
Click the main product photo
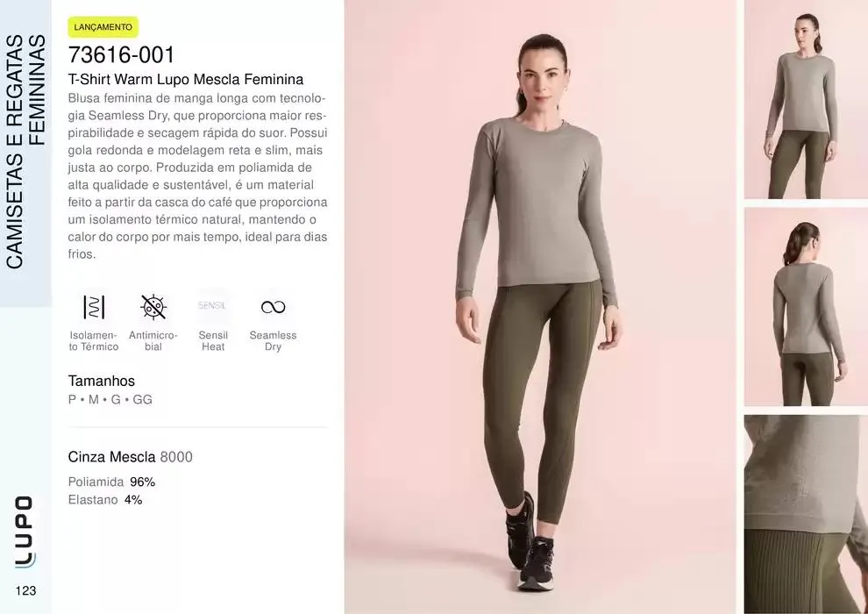click(x=541, y=307)
